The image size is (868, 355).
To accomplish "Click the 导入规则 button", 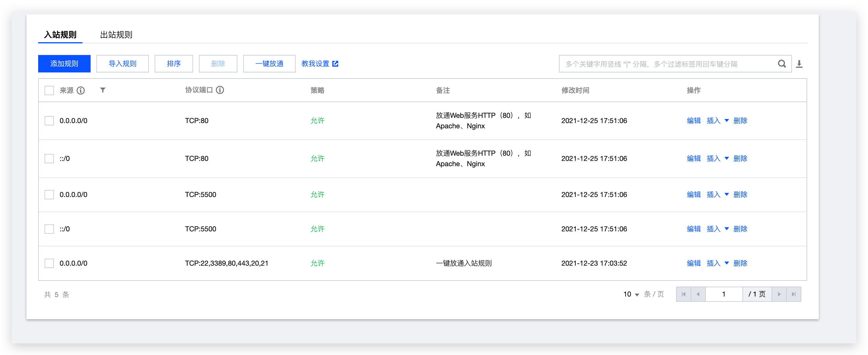I will pyautogui.click(x=122, y=64).
